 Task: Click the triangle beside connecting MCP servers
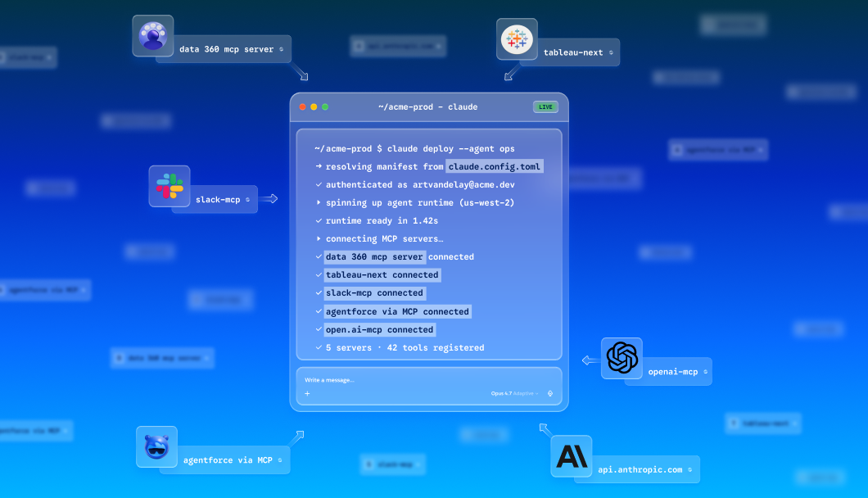click(x=319, y=238)
